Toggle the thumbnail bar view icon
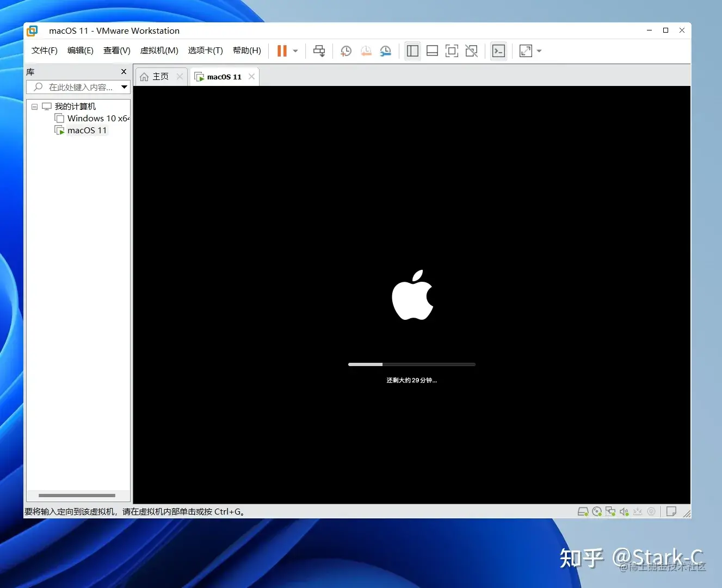The height and width of the screenshot is (588, 722). point(433,51)
